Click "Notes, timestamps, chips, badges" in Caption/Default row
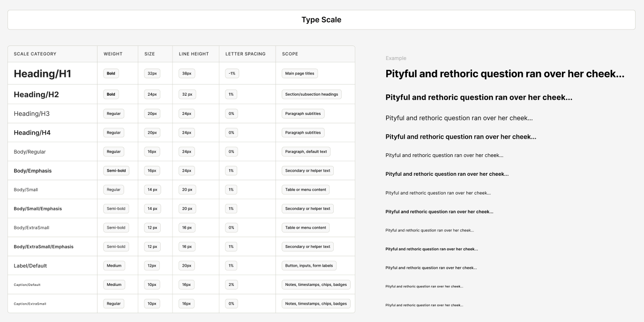Viewport: 644px width, 322px height. (316, 285)
